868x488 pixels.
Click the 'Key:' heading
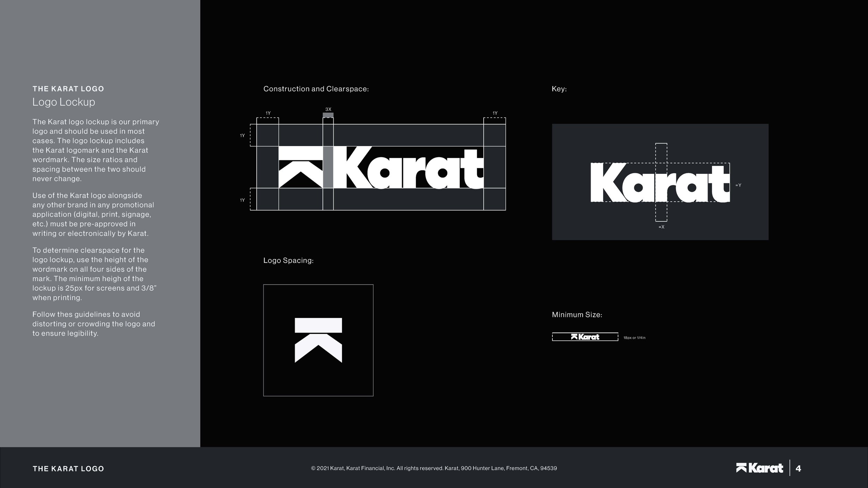coord(559,89)
